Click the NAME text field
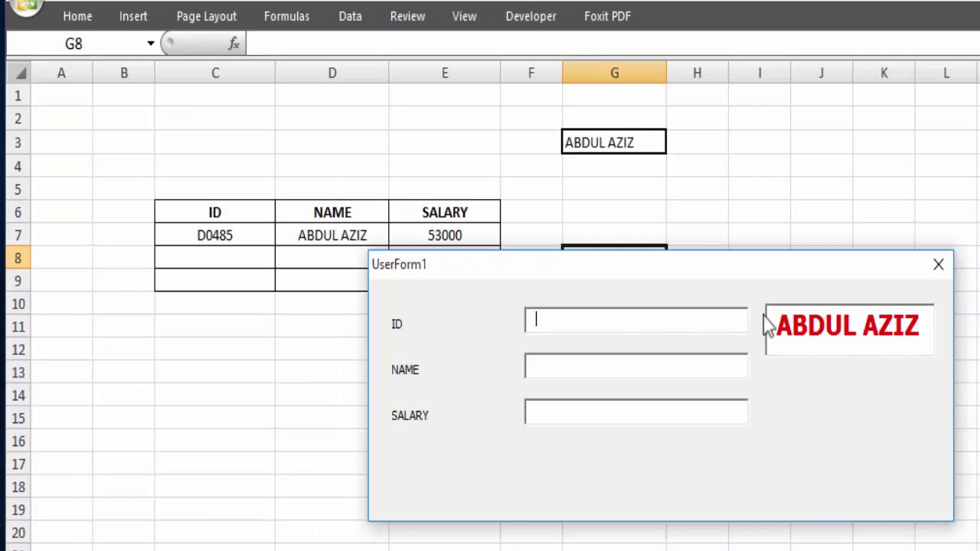 click(636, 366)
